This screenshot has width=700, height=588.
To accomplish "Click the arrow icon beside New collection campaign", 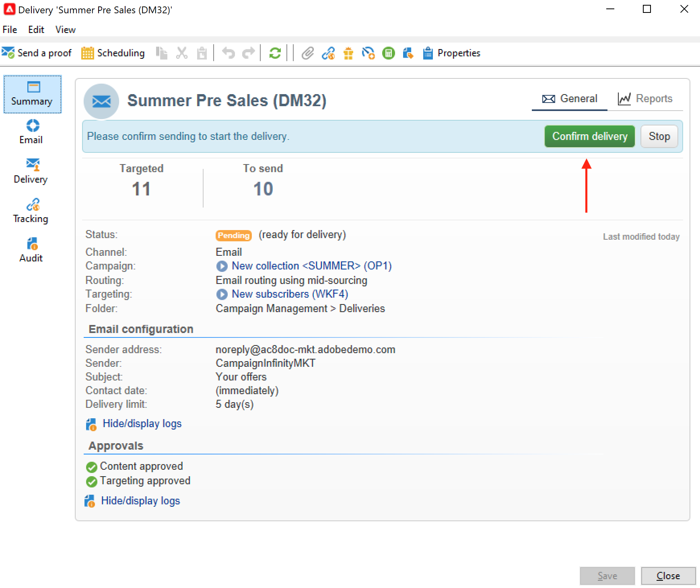I will tap(222, 266).
